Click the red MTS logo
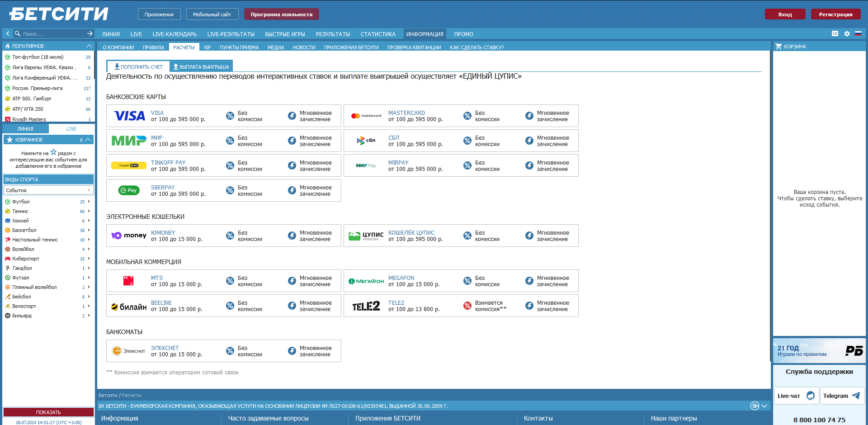The width and height of the screenshot is (868, 425). [128, 281]
